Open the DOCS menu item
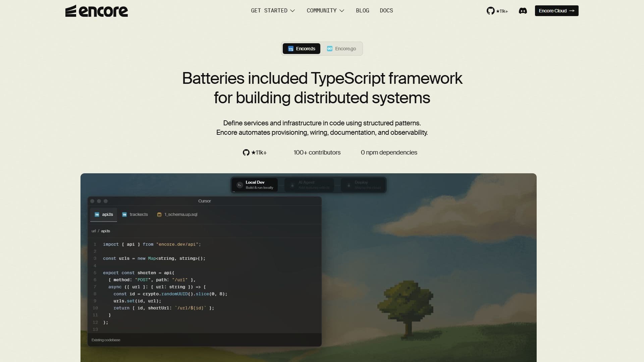The height and width of the screenshot is (362, 644). click(386, 11)
